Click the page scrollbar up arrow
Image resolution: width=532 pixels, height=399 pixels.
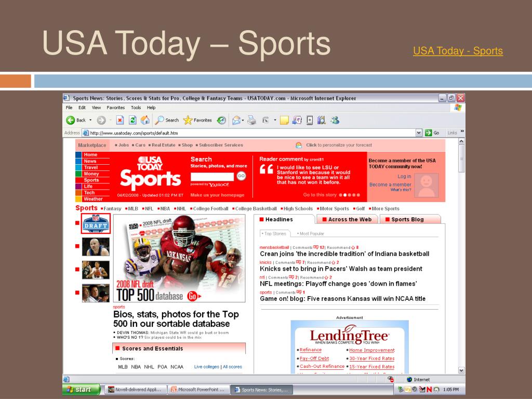coord(461,141)
